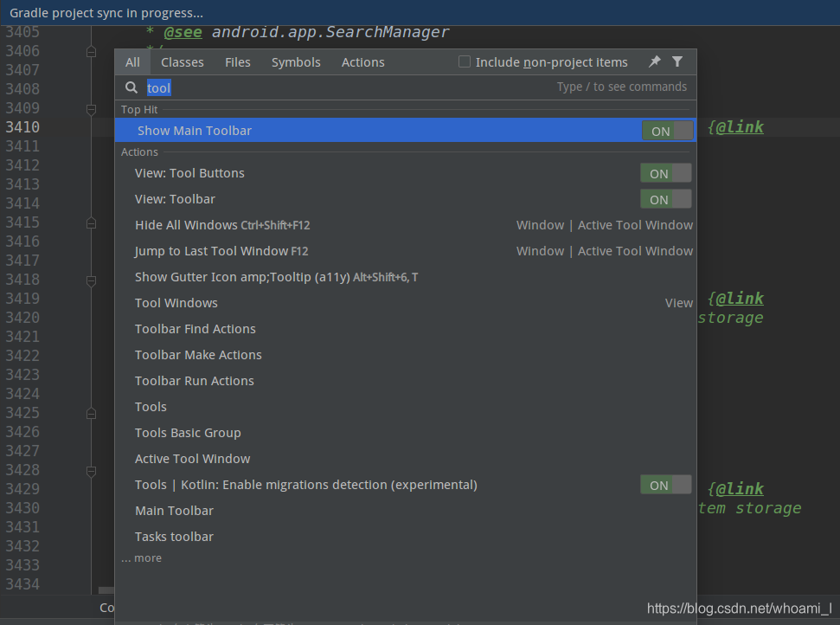Click the fold handle next to line 3418
This screenshot has height=625, width=840.
(x=91, y=280)
